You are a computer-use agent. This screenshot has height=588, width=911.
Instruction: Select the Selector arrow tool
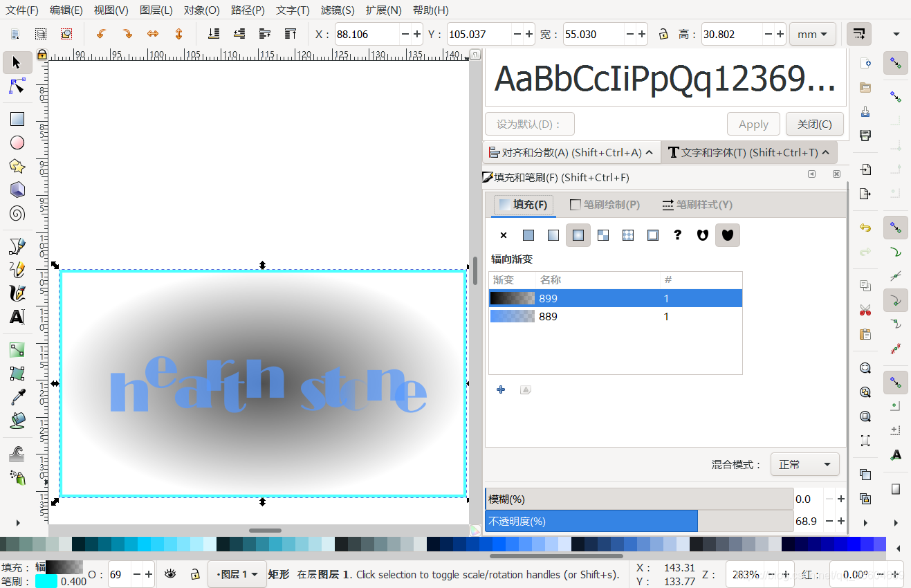click(17, 63)
